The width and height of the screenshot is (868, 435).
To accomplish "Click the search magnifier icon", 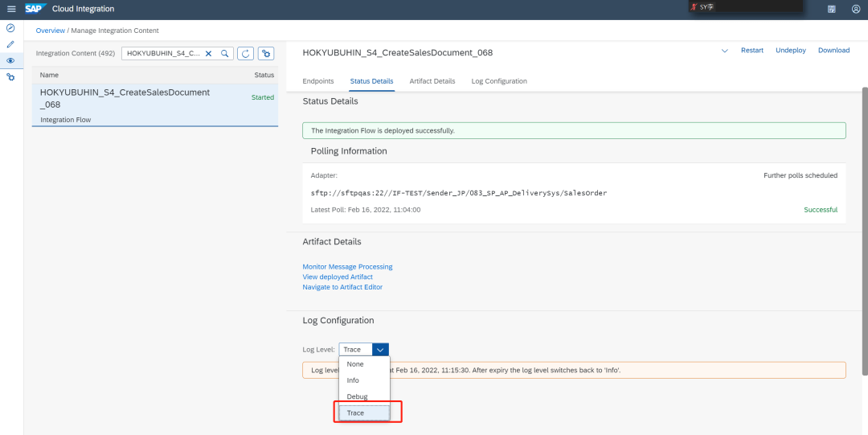I will (x=225, y=54).
